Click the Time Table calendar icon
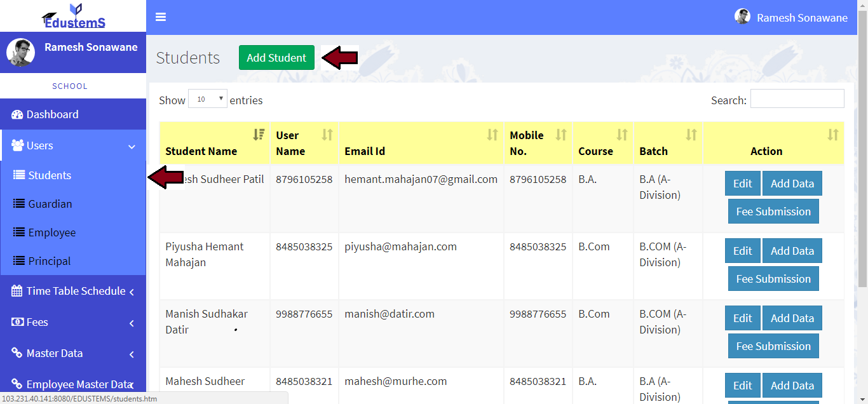868x404 pixels. point(17,291)
